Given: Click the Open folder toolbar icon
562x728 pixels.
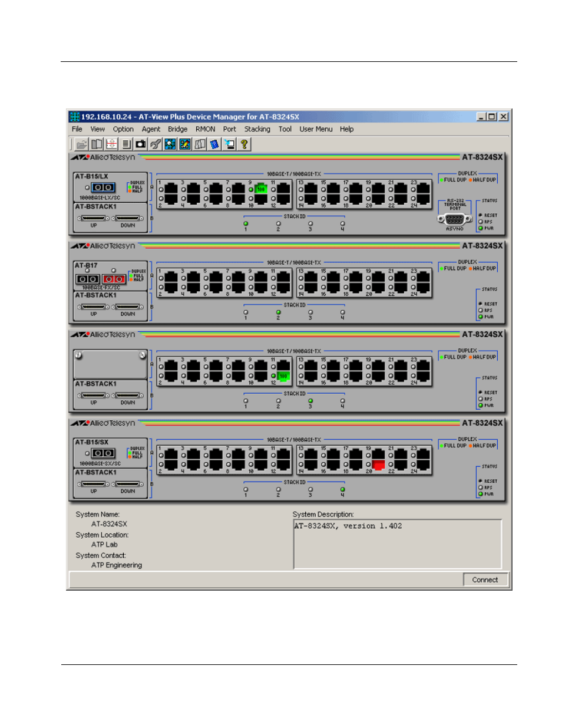Looking at the screenshot, I should (82, 144).
